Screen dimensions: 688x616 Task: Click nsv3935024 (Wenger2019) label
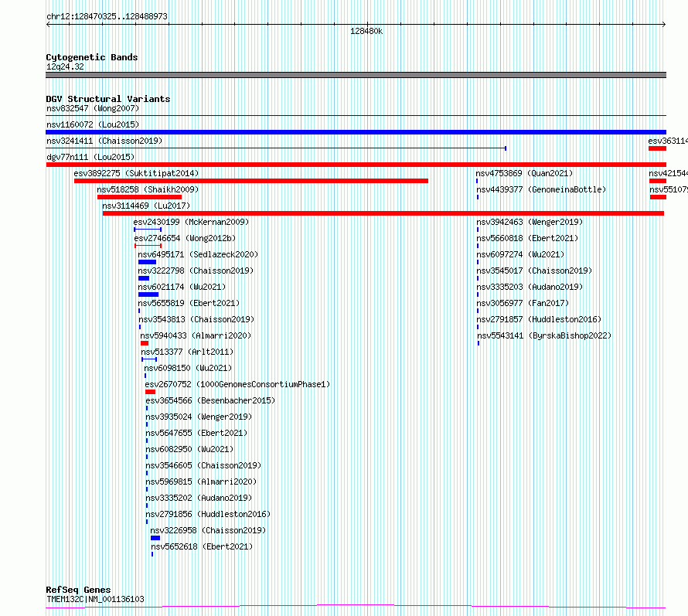tap(199, 417)
